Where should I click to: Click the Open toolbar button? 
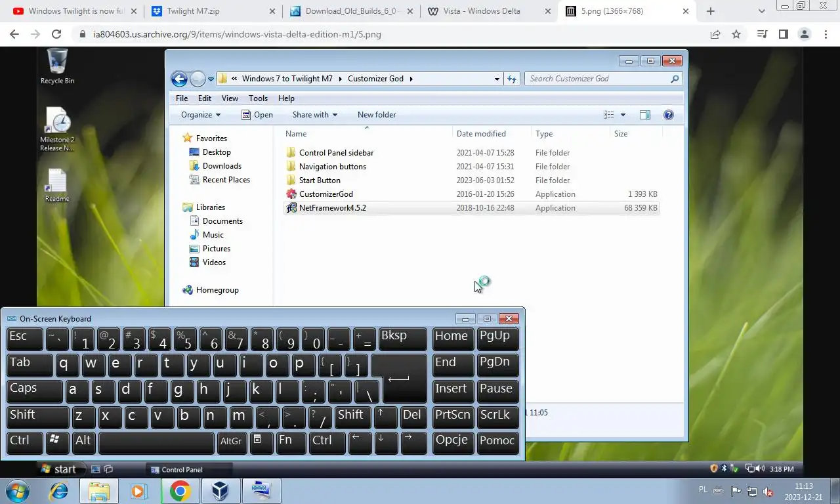click(257, 115)
